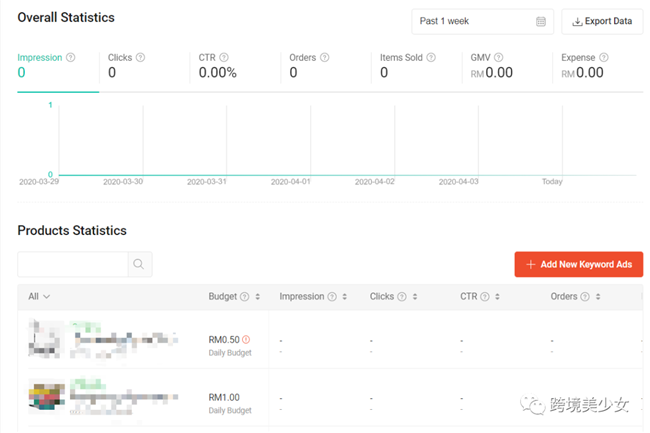This screenshot has width=650, height=433.
Task: Open the first product thumbnail in the list
Action: (45, 339)
